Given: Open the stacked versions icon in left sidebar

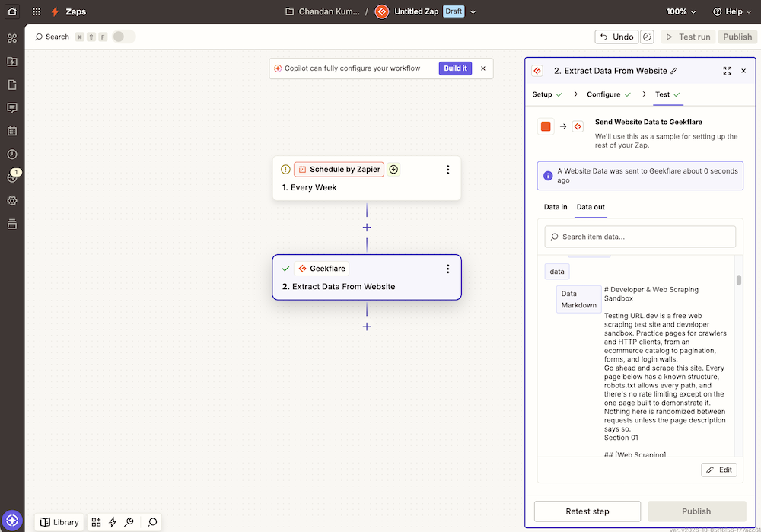Looking at the screenshot, I should point(12,225).
